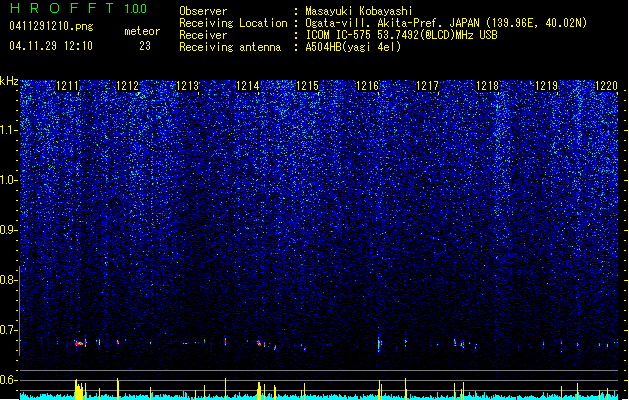Viewport: 629px width, 400px height.
Task: Click the 1216 time marker
Action: 367,86
